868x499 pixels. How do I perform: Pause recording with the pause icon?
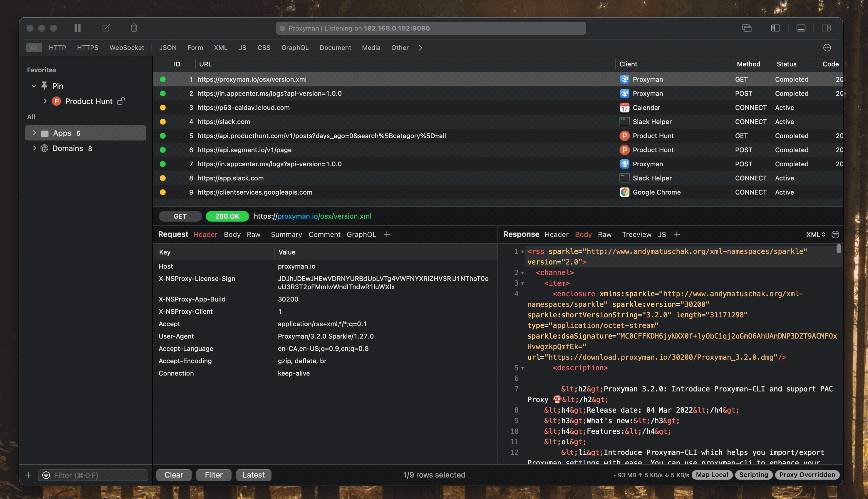78,28
